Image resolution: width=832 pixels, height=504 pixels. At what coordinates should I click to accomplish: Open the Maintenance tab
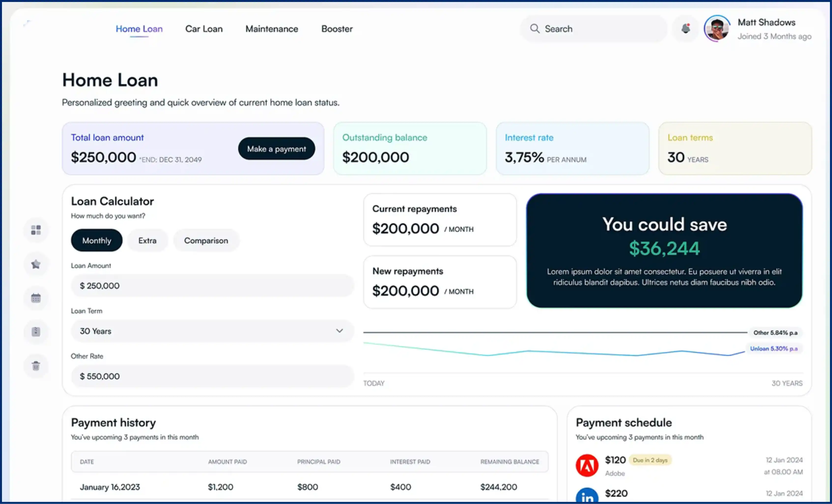pyautogui.click(x=271, y=29)
